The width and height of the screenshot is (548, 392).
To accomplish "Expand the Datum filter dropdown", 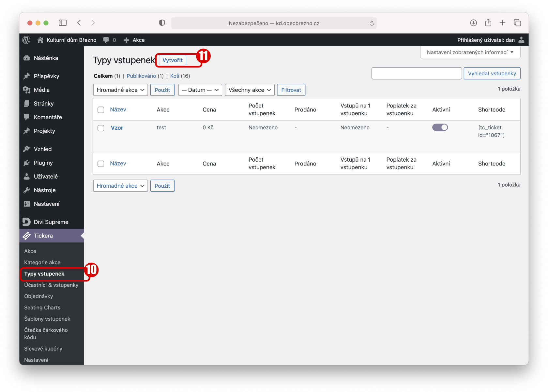I will tap(200, 90).
